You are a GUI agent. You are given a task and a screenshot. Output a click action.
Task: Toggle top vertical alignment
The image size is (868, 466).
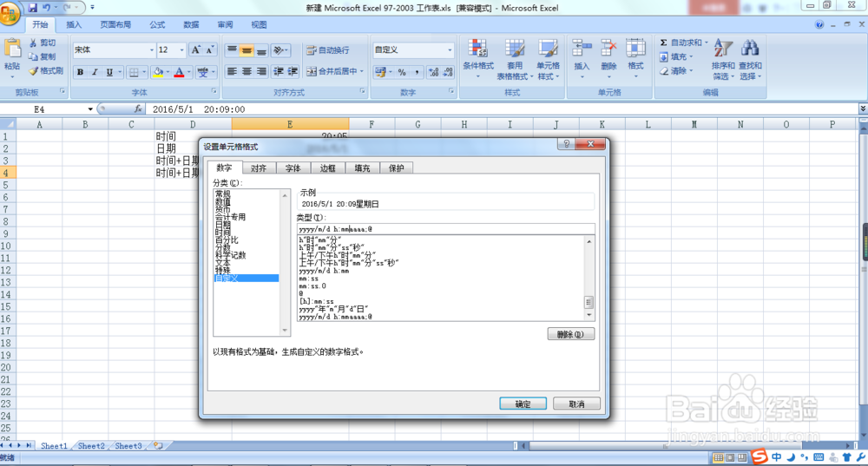tap(232, 50)
